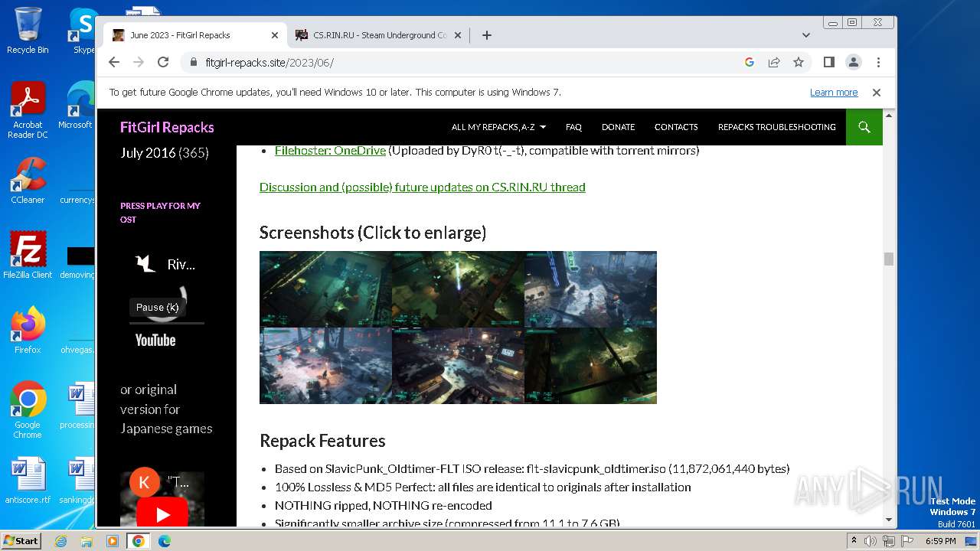Enlarge the bottom-right screenshot thumbnail
Screen dimensions: 980x551
590,366
